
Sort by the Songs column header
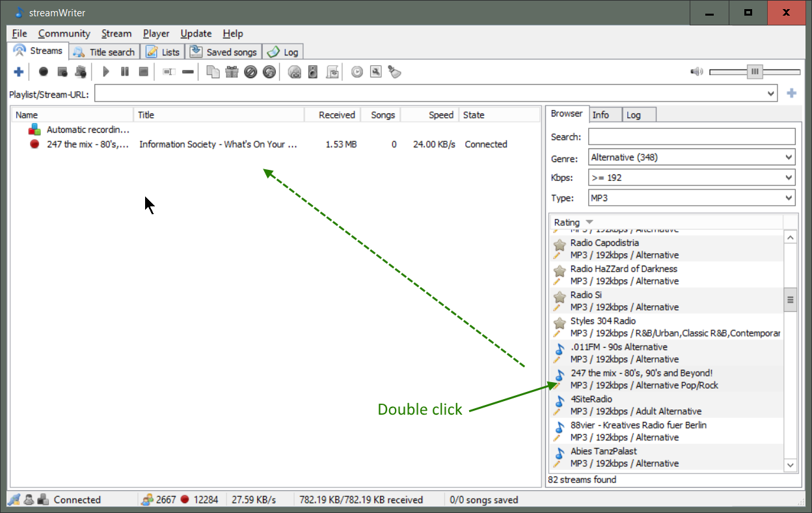381,115
